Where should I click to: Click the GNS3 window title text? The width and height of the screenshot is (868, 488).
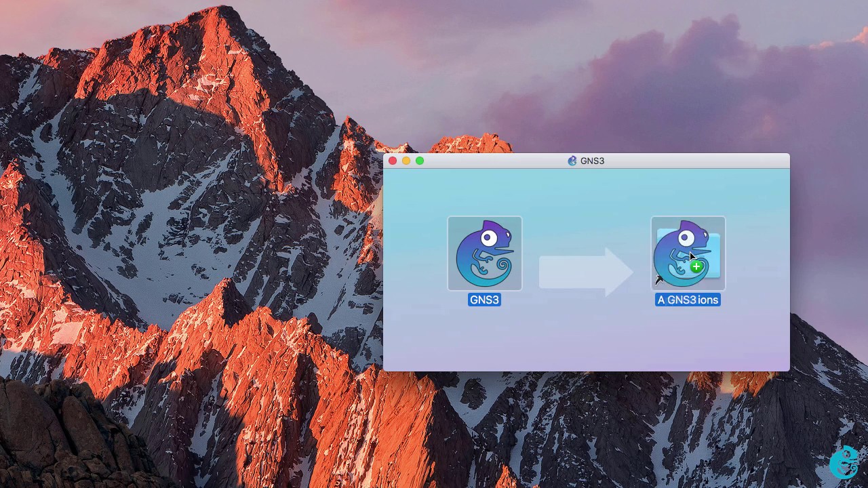click(x=592, y=161)
